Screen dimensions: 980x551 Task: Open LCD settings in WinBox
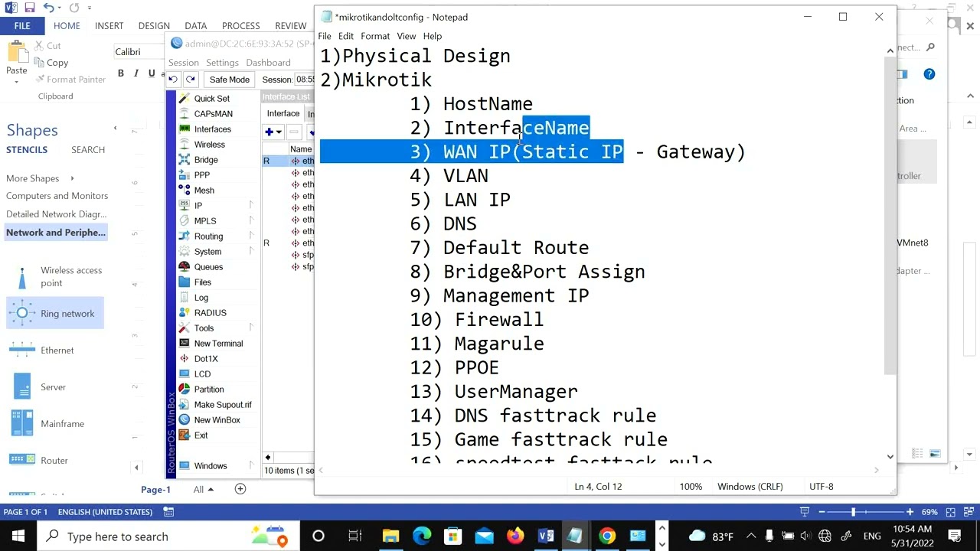pyautogui.click(x=202, y=374)
